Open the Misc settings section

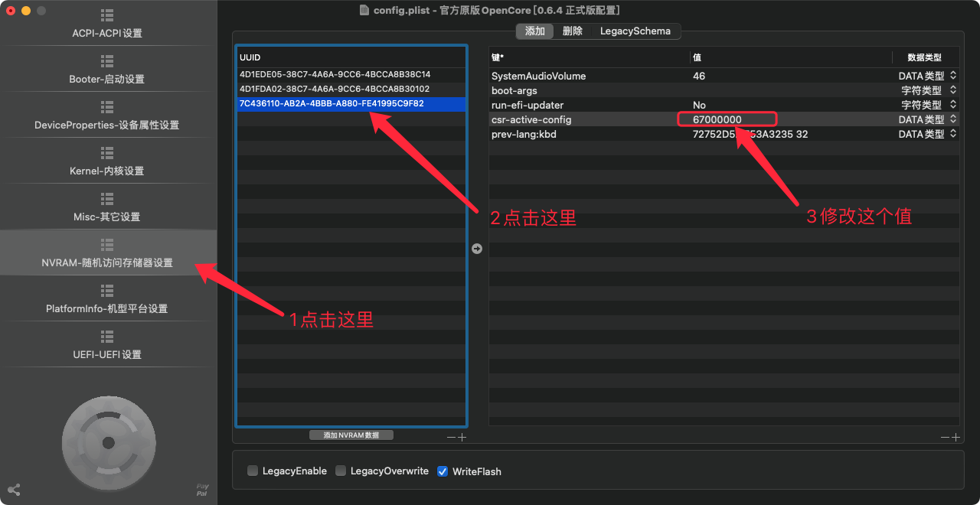click(x=107, y=207)
